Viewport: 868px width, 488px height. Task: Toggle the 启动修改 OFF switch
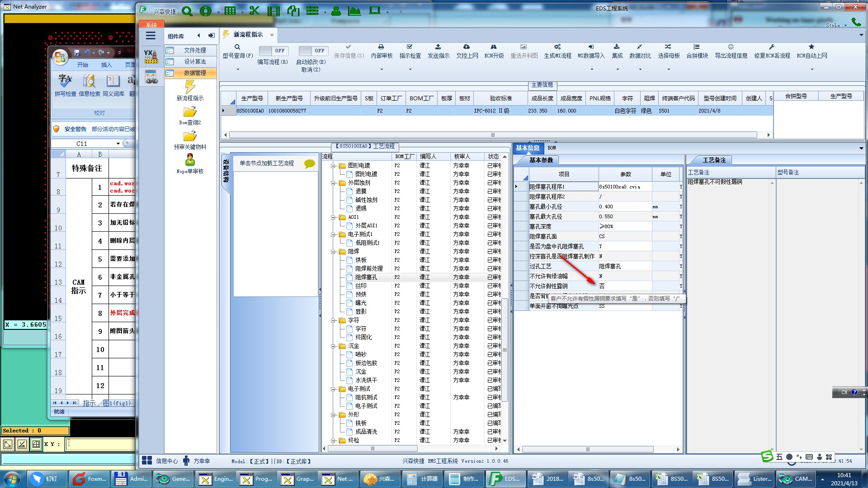(x=313, y=51)
